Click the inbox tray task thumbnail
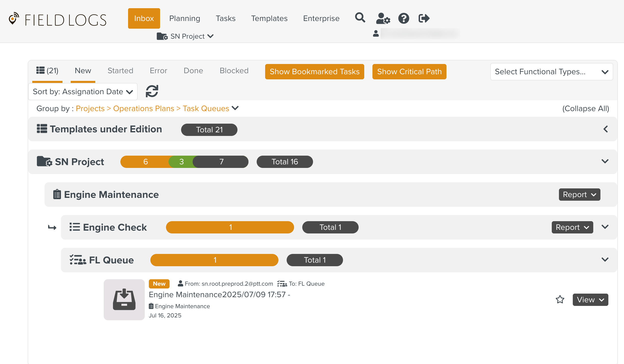Image resolution: width=624 pixels, height=364 pixels. 124,299
